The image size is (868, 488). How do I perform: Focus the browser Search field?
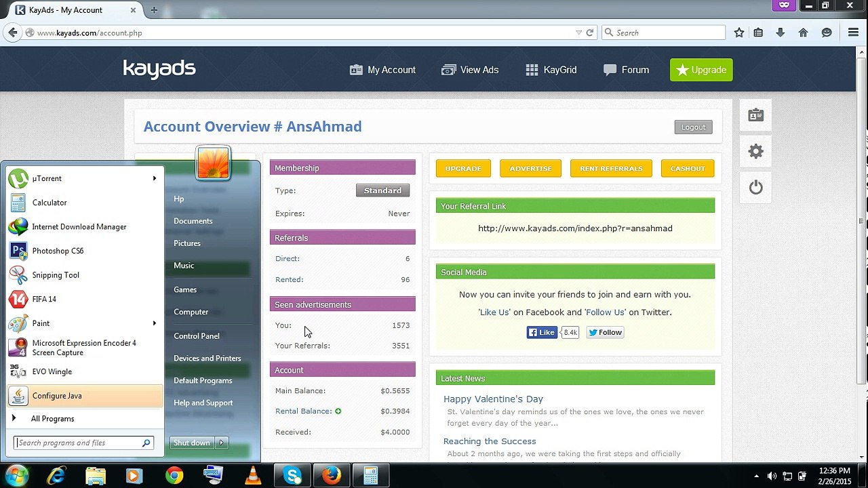click(x=663, y=33)
